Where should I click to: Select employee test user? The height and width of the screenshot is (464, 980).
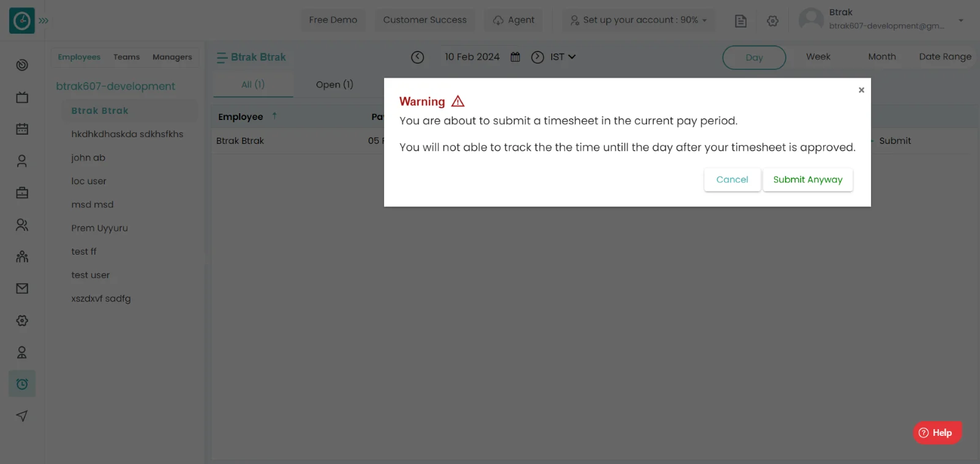(91, 275)
